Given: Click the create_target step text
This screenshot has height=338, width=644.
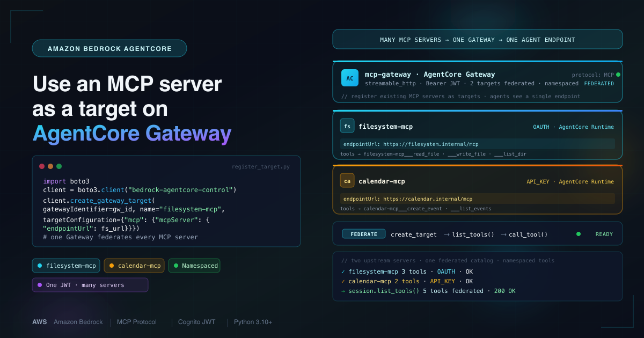Looking at the screenshot, I should [413, 234].
